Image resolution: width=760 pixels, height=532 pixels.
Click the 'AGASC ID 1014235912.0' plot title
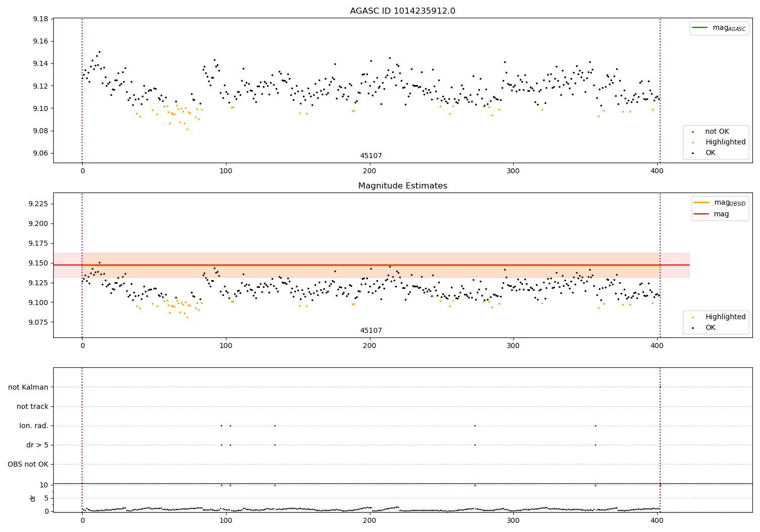403,11
